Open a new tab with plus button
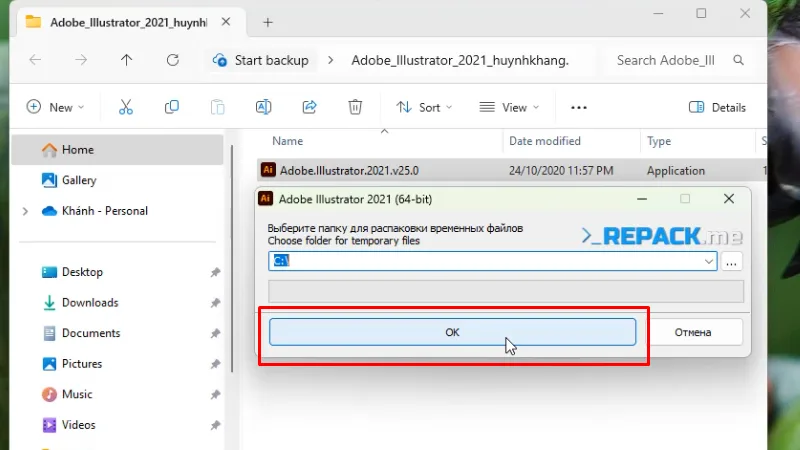 (x=268, y=21)
